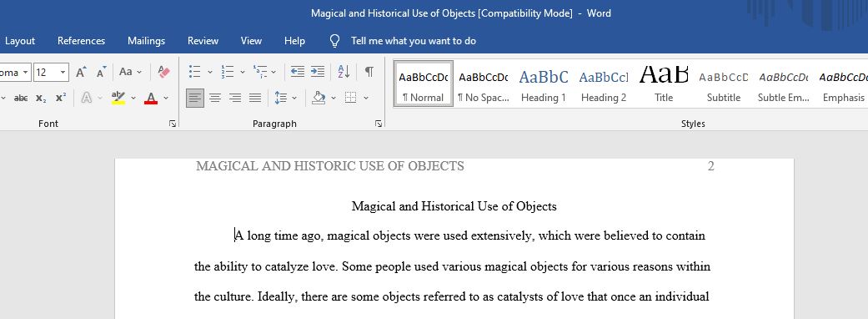Toggle subscript formatting
The height and width of the screenshot is (319, 868).
coord(41,99)
